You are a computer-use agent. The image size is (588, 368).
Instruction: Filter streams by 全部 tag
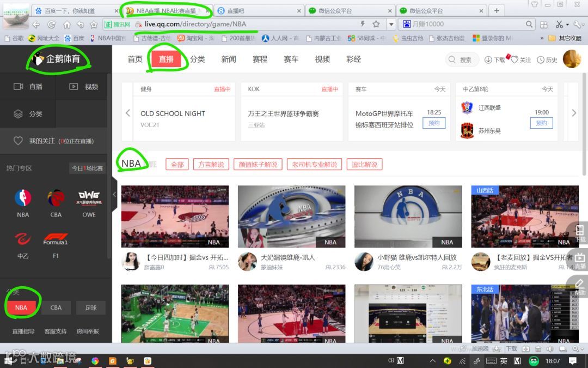tap(177, 165)
